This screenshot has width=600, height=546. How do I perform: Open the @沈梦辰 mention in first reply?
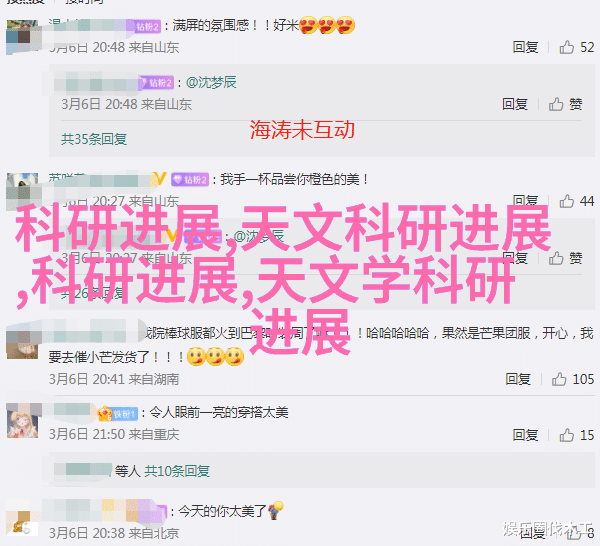(x=211, y=82)
